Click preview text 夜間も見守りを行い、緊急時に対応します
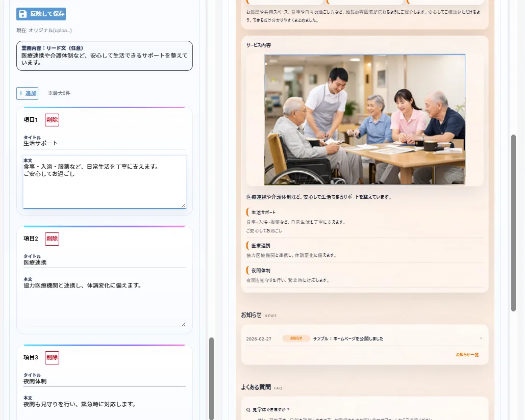 288,280
